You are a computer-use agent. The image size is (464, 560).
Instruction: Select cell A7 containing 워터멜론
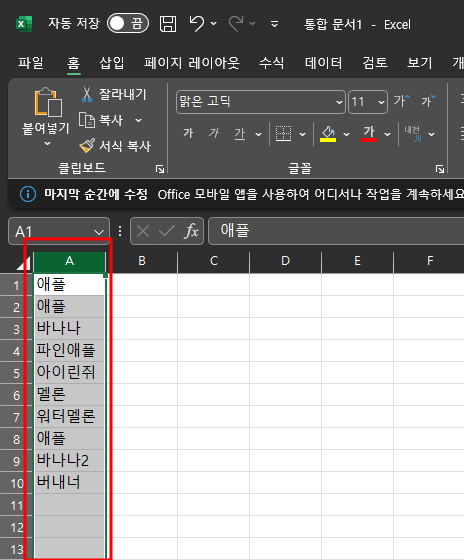coord(70,417)
